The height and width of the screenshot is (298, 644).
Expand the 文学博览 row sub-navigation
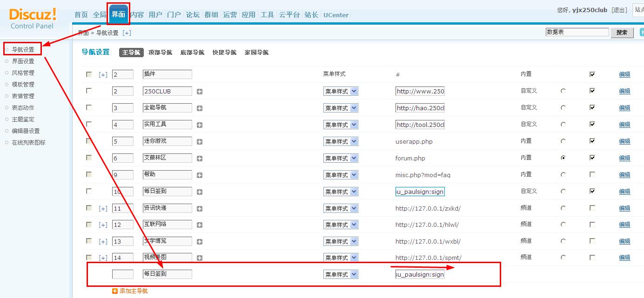coord(103,241)
